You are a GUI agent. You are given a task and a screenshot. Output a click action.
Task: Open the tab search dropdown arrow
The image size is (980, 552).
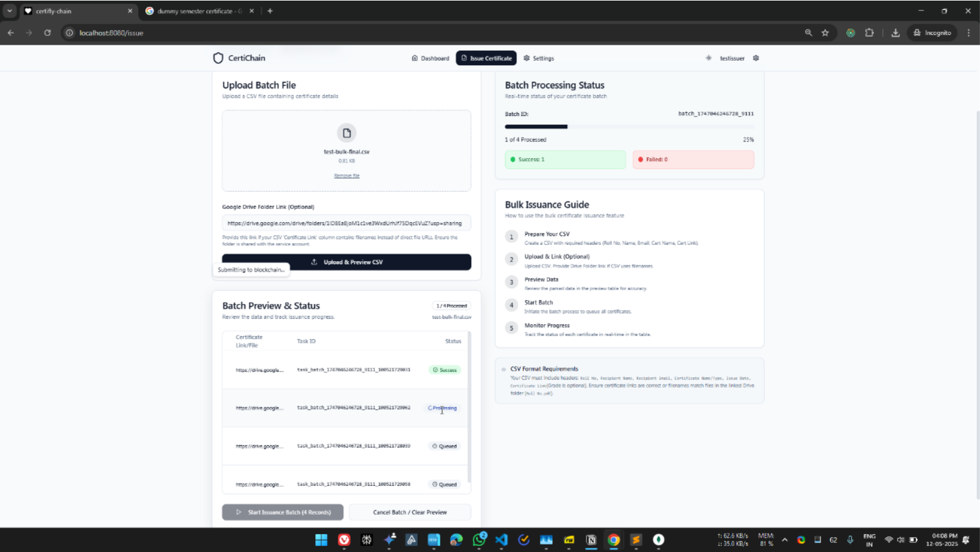pos(9,11)
